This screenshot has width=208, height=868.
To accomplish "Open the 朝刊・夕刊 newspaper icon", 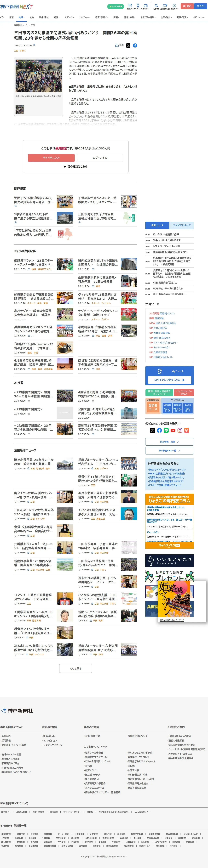I will 130,6.
